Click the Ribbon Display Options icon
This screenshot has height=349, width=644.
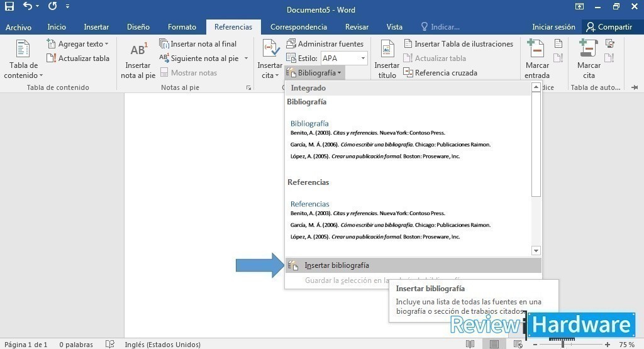click(x=579, y=6)
